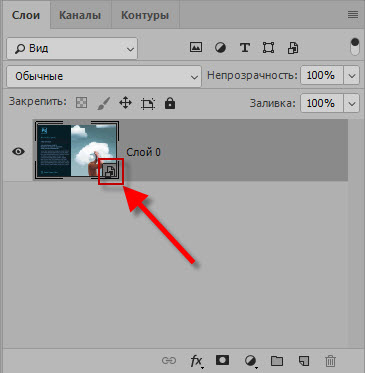Click the link layers chain icon

pyautogui.click(x=169, y=361)
